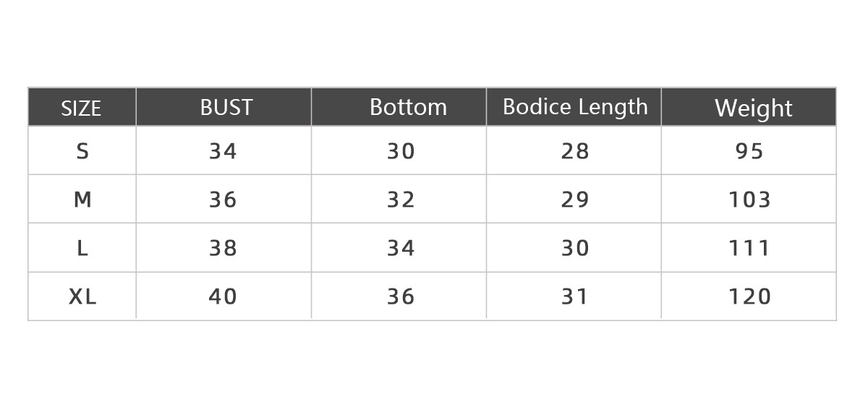Screen dimensions: 868x397
Task: Click weight value 95
Action: [749, 151]
